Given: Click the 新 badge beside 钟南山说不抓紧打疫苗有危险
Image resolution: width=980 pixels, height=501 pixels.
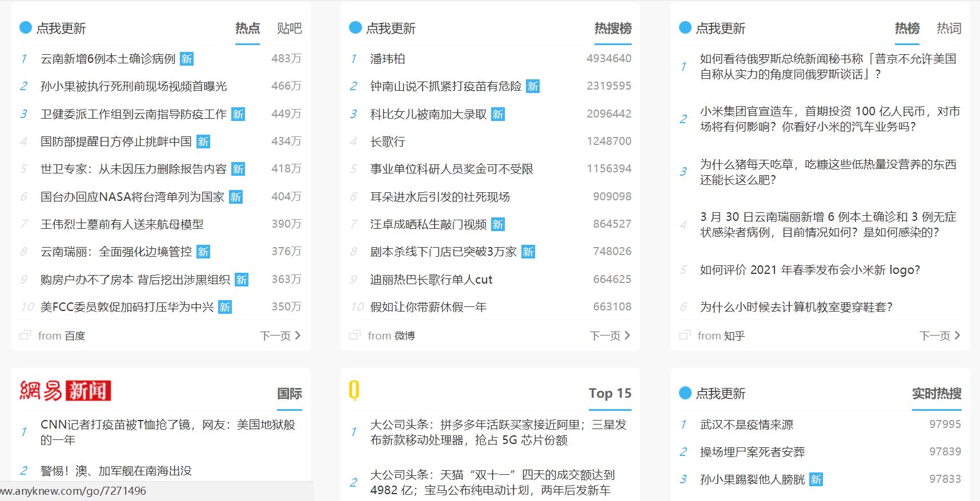Looking at the screenshot, I should pos(533,86).
